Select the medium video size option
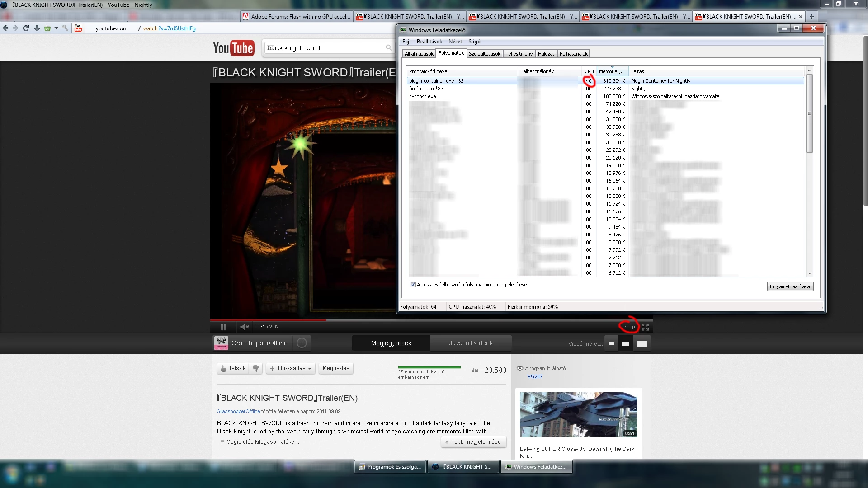The width and height of the screenshot is (868, 488). coord(626,343)
